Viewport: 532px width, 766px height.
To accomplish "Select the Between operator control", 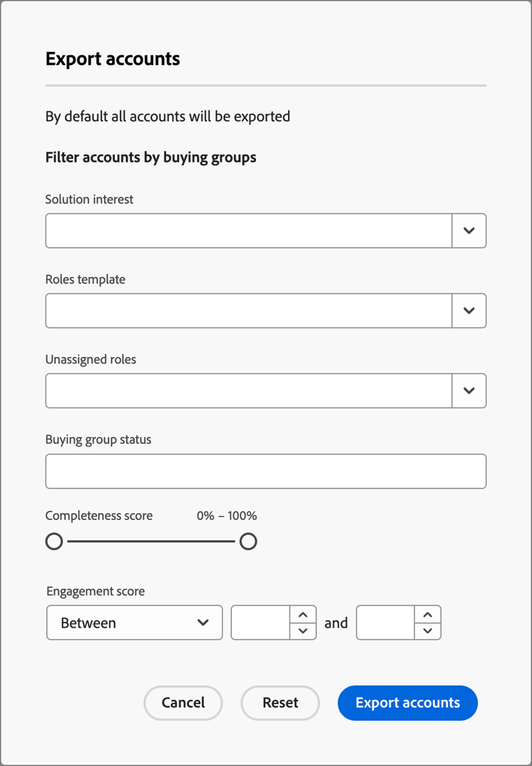I will (x=134, y=623).
